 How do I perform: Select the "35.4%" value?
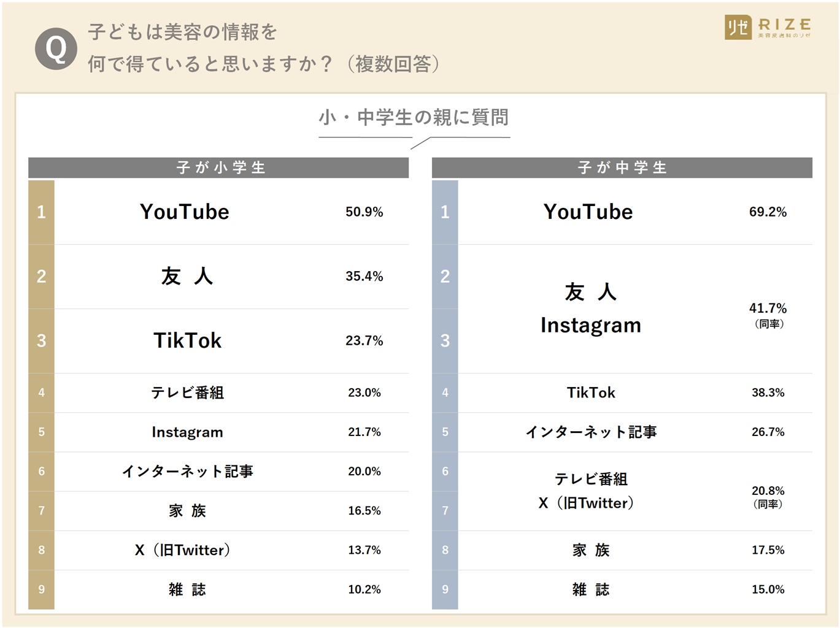(x=364, y=277)
